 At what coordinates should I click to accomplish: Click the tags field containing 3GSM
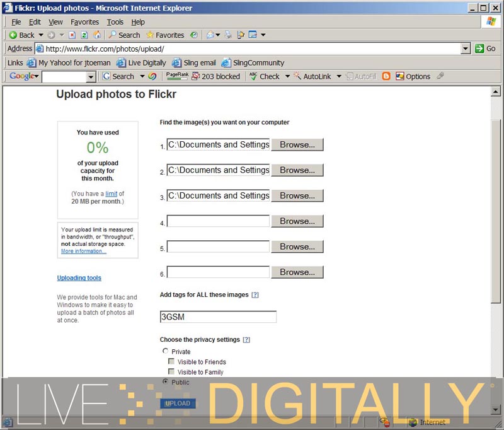218,317
